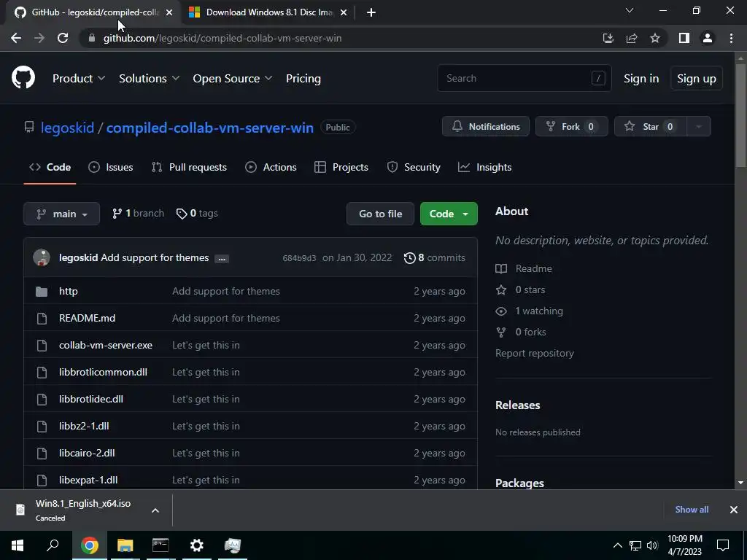
Task: Click the Sign up button
Action: pyautogui.click(x=697, y=79)
